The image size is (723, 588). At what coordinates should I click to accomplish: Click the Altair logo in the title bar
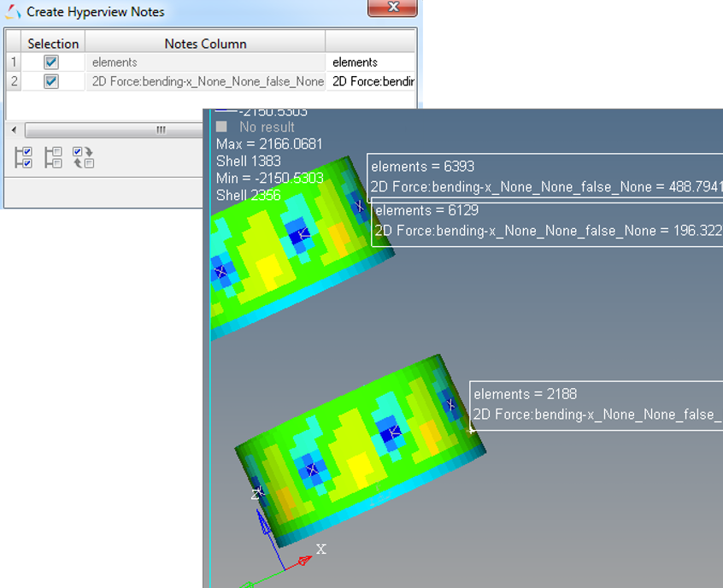click(x=14, y=12)
